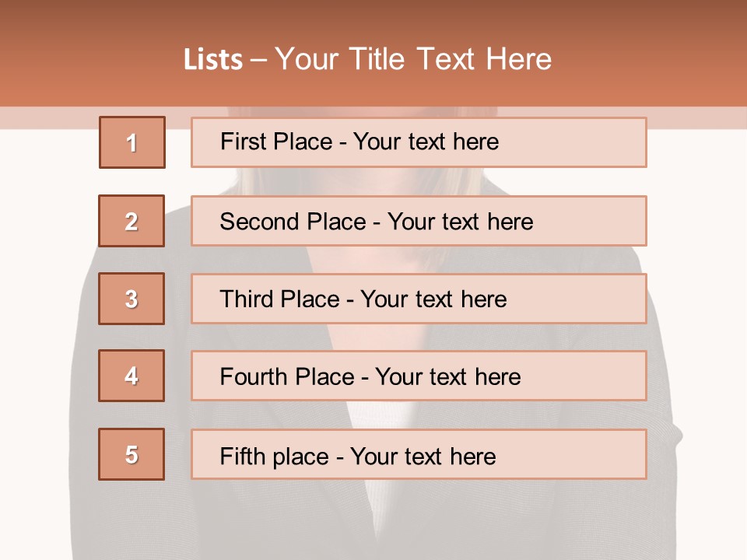Screen dimensions: 747x560
Task: Select the 'Third Place - Your text here' box
Action: click(419, 299)
